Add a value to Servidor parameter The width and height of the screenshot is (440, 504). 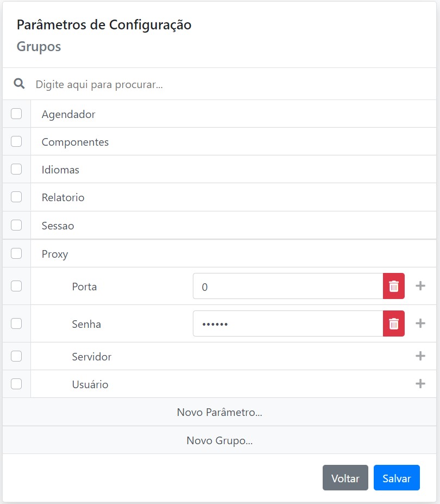tap(420, 356)
